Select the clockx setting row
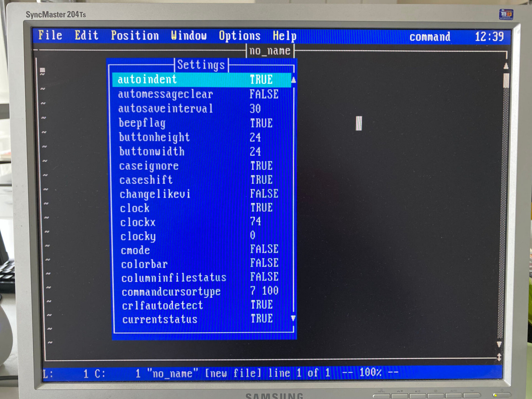The width and height of the screenshot is (532, 399). point(203,222)
